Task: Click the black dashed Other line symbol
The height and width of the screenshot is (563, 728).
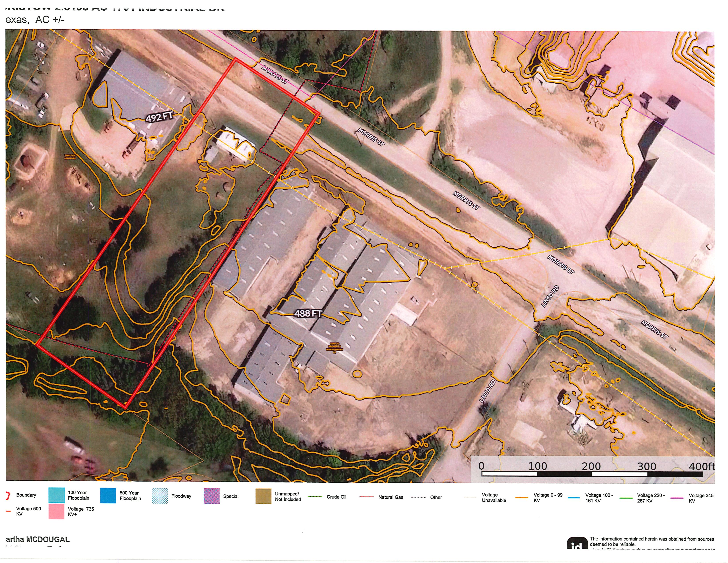Action: coord(418,497)
